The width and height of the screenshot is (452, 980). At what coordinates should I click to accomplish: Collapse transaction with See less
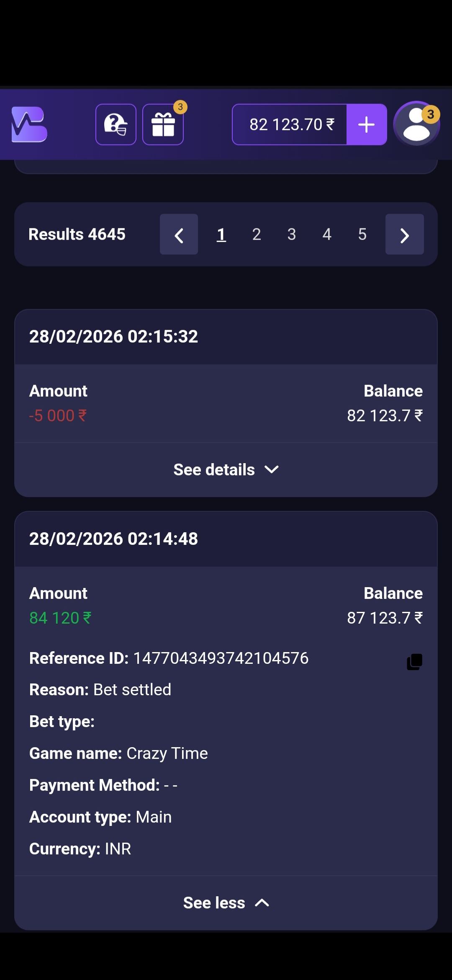[x=226, y=903]
